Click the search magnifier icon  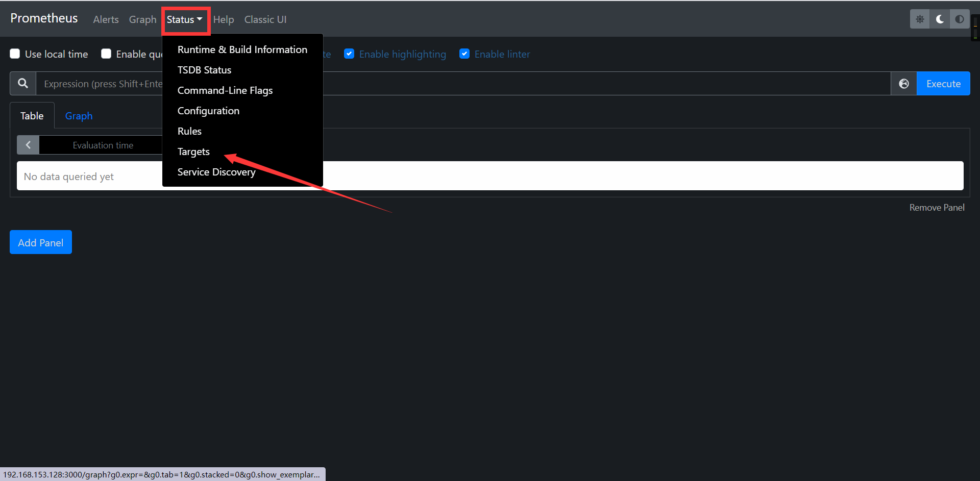[x=23, y=84]
